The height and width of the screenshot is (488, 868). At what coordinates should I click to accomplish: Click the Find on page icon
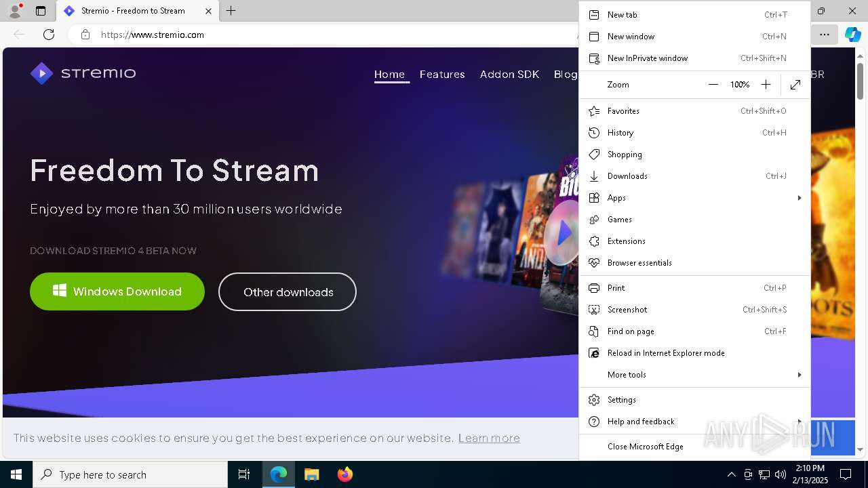click(594, 331)
